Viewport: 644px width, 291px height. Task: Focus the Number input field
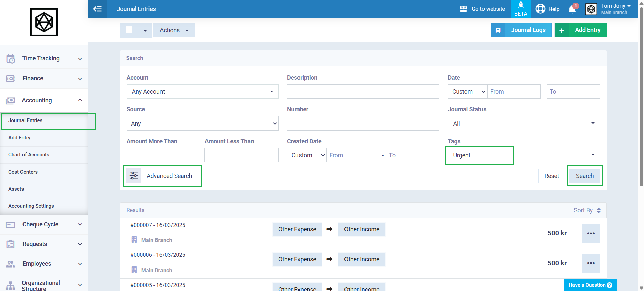click(x=363, y=123)
